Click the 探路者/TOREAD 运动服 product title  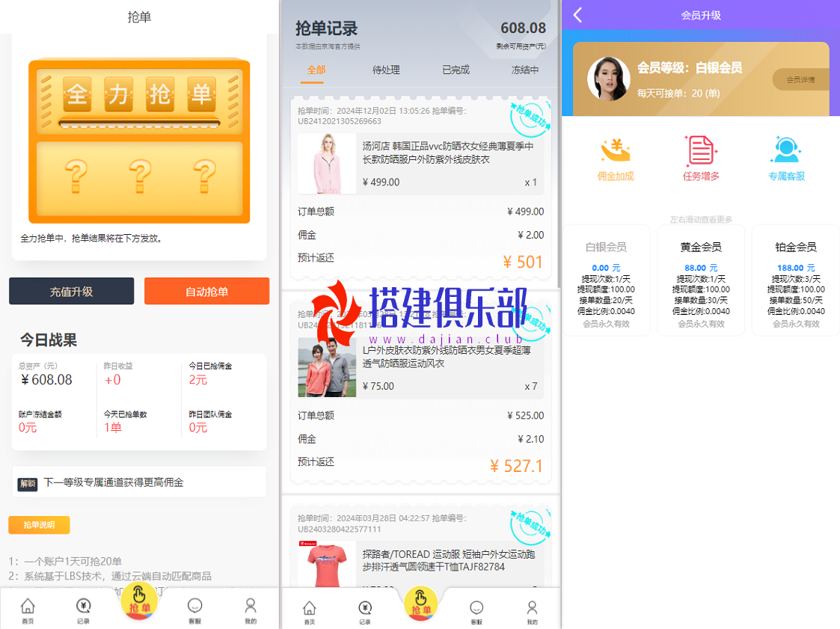tap(448, 560)
